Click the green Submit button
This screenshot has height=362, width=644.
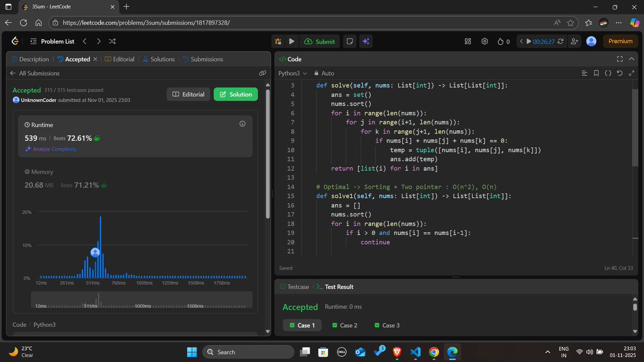(319, 41)
